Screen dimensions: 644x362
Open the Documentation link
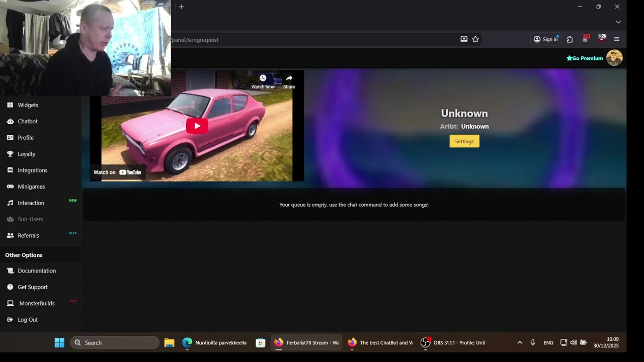pos(37,270)
